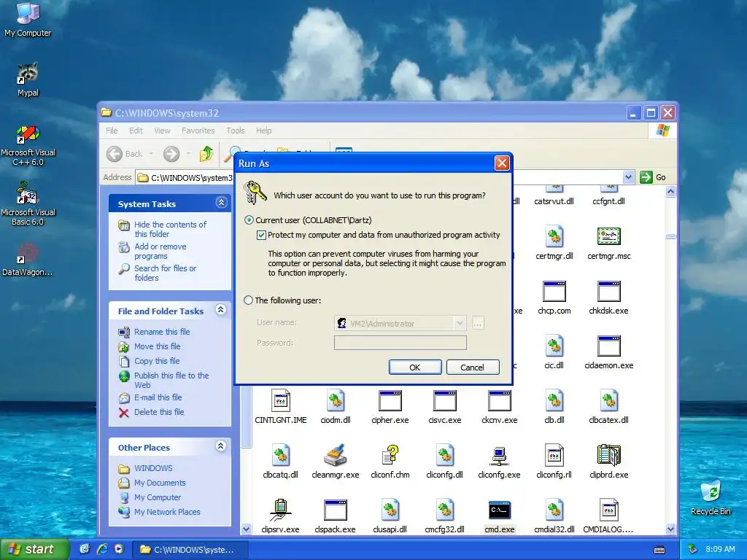Collapse File and Folder Tasks panel

tap(220, 310)
